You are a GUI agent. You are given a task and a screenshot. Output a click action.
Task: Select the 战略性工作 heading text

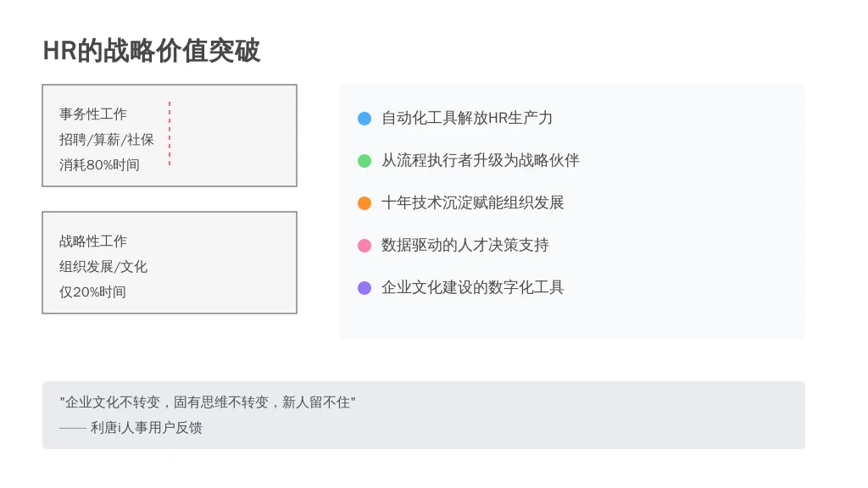coord(93,241)
